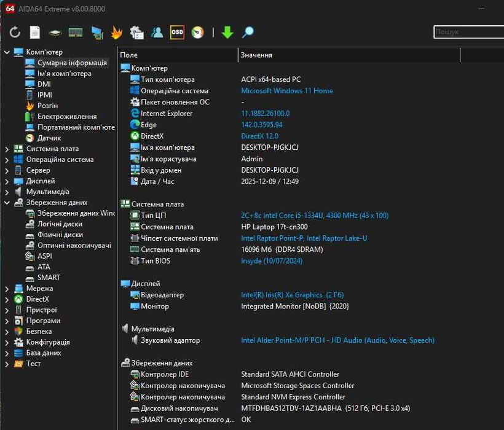
Task: Select Ім'я комп'ютера in the tree
Action: tap(65, 74)
